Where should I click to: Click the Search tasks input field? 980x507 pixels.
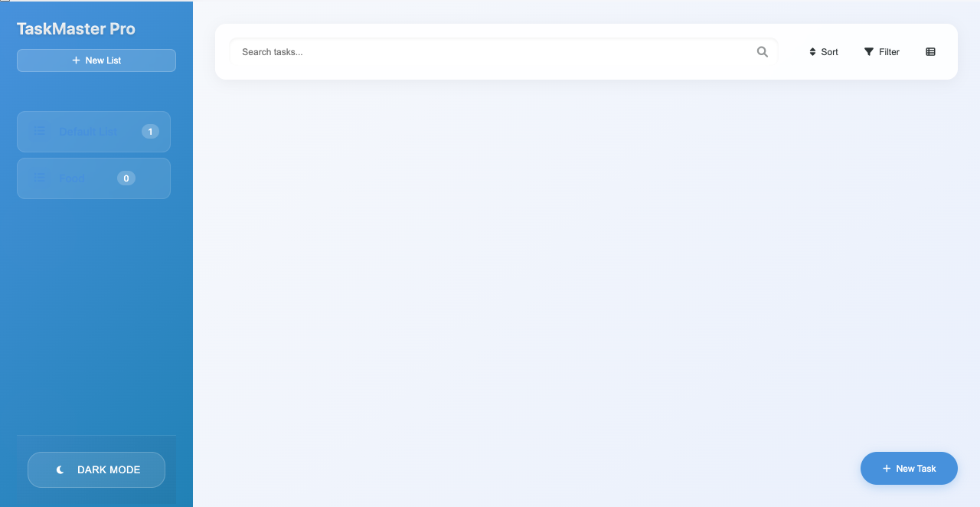pos(504,52)
